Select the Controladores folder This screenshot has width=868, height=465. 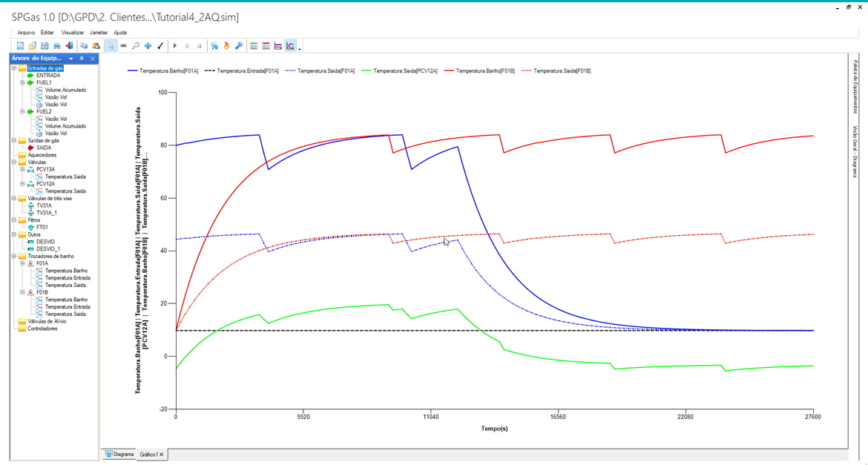(42, 329)
